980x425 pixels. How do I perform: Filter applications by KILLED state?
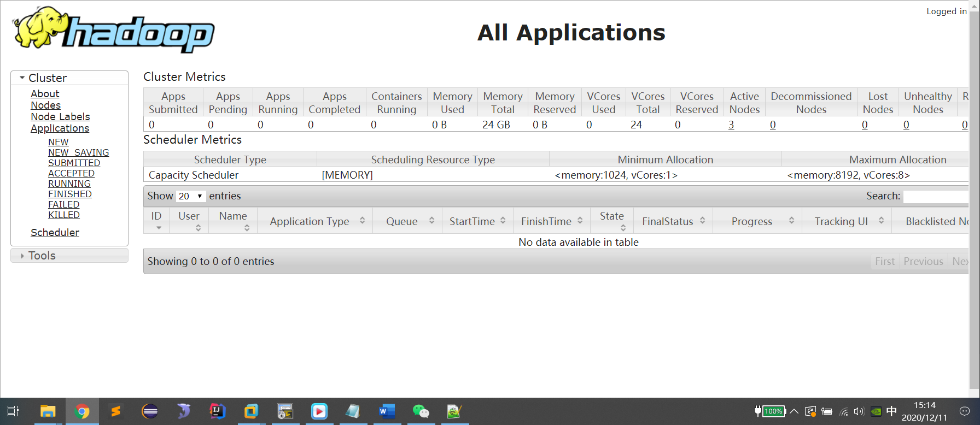(x=64, y=215)
